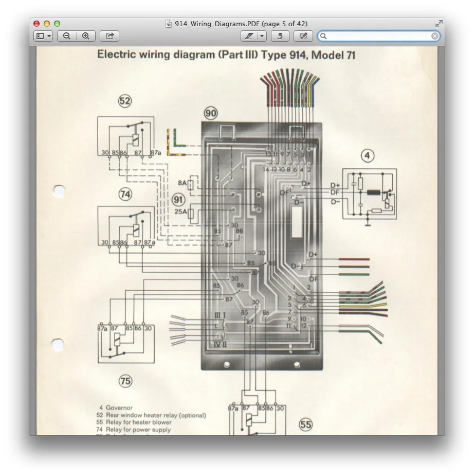Open the Share button in toolbar
This screenshot has height=476, width=474.
coord(110,36)
